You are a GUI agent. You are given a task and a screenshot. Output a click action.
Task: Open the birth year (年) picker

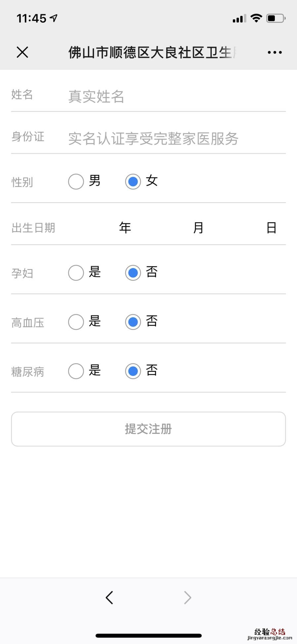pyautogui.click(x=125, y=228)
